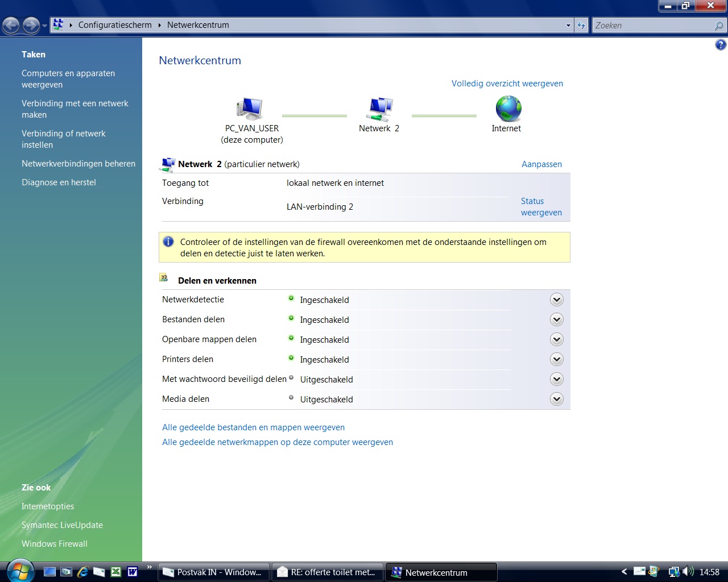Navigate to Configuratiescherm in the breadcrumb
Viewport: 728px width, 582px height.
[x=114, y=25]
